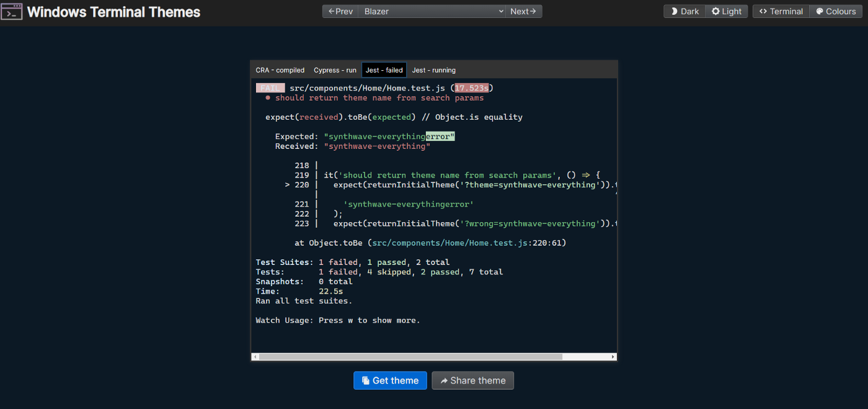
Task: Click the Share theme button
Action: coord(472,380)
